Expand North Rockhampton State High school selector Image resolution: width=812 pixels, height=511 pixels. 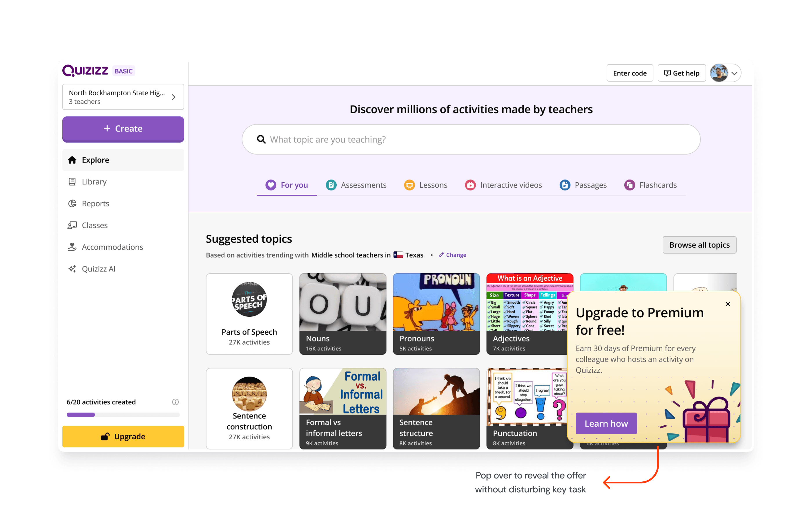tap(123, 97)
